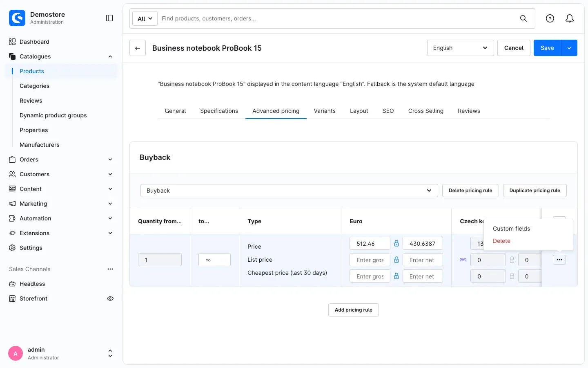Switch to the Variants tab
Screen dimensions: 588x368
tap(325, 111)
